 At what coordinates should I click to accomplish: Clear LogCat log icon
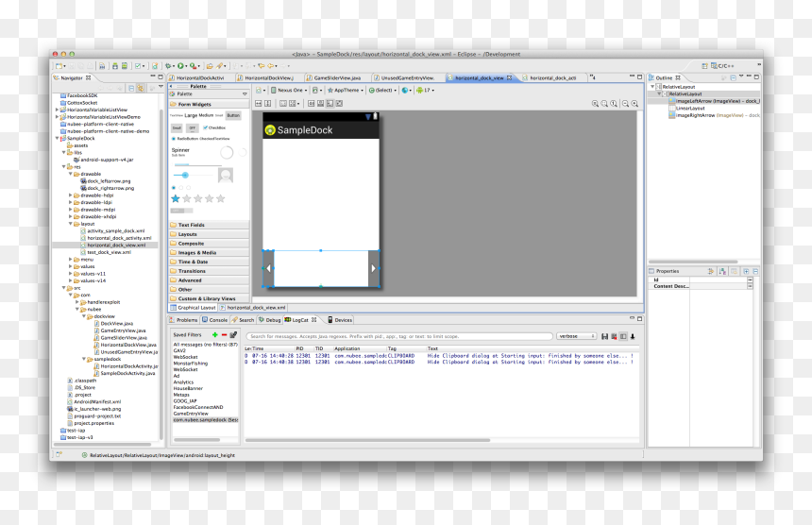click(614, 336)
